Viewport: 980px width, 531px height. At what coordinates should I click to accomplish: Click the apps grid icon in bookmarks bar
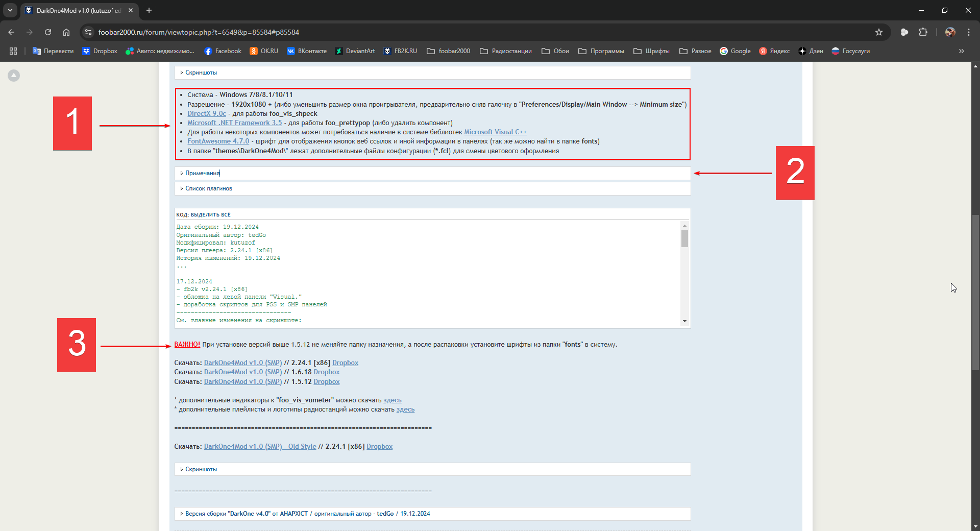13,51
